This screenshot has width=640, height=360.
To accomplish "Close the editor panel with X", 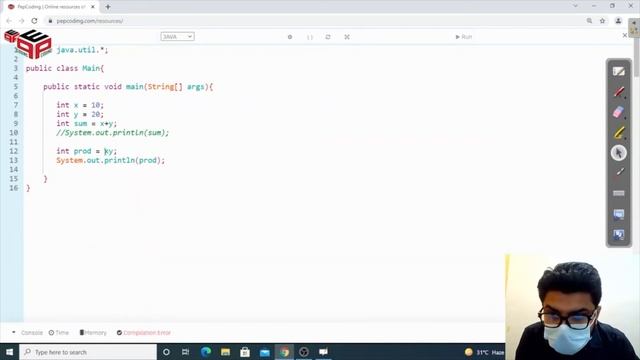I will click(x=624, y=36).
